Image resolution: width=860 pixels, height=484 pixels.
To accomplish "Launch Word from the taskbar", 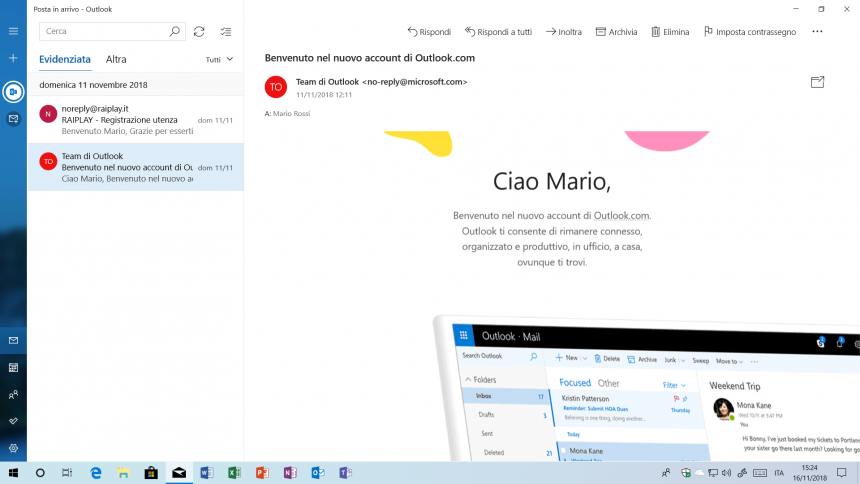I will [207, 472].
